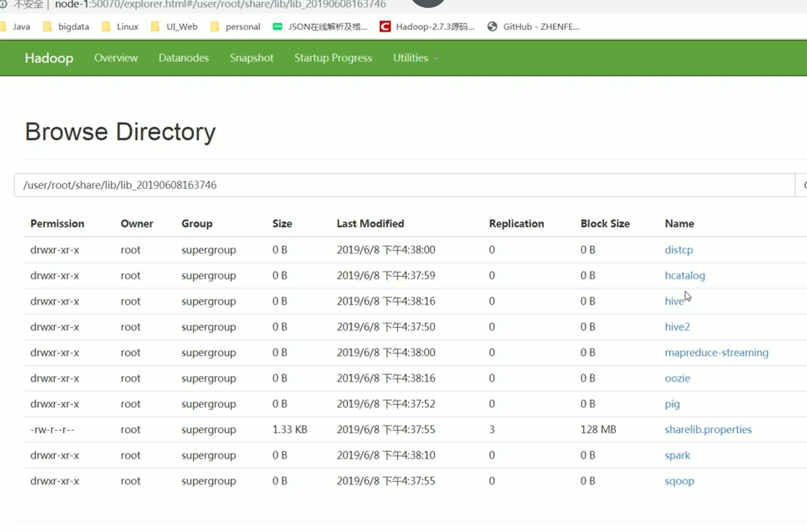Click the Replication column header

tap(516, 224)
